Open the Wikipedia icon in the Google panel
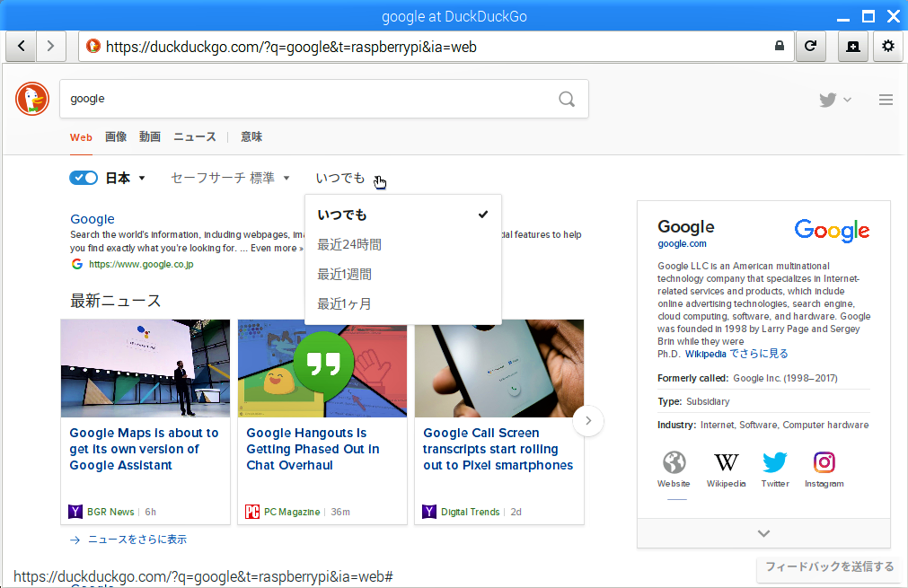This screenshot has height=588, width=908. [x=727, y=462]
